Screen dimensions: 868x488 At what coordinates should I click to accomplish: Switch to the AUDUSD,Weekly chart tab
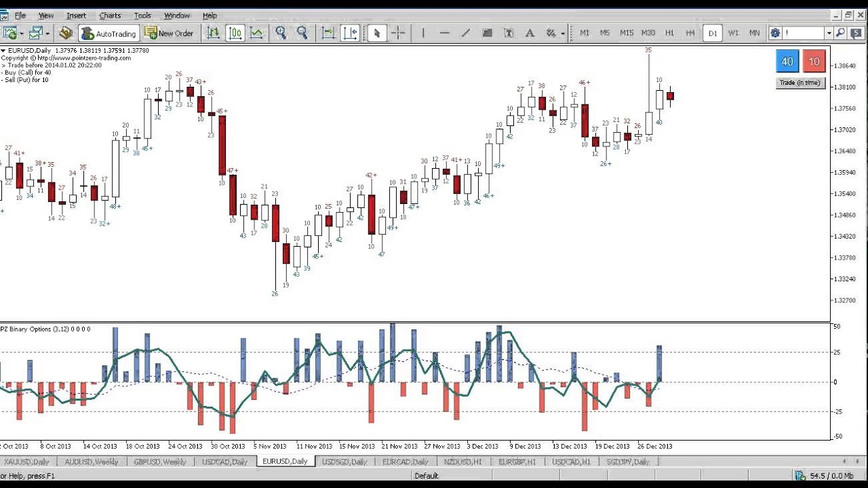click(92, 462)
